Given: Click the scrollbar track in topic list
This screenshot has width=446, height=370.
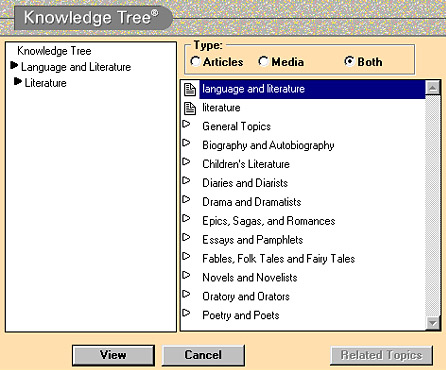Looking at the screenshot, I should (x=433, y=205).
